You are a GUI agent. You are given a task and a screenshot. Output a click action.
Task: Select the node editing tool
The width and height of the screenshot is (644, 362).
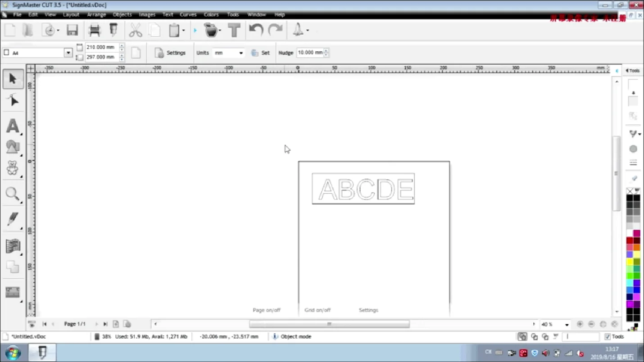point(13,100)
